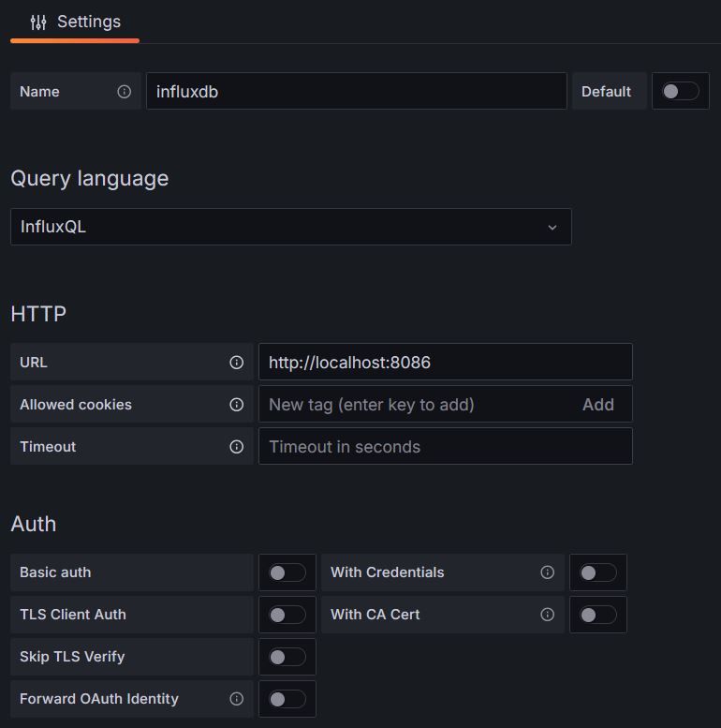Click the Forward OAuth Identity info icon
Viewport: 721px width, 728px height.
click(x=237, y=699)
